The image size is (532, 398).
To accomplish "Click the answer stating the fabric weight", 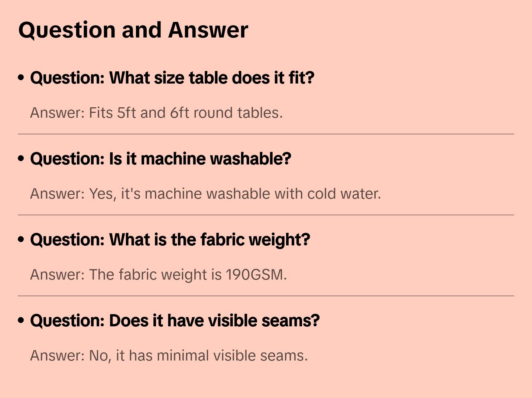I will tap(158, 275).
